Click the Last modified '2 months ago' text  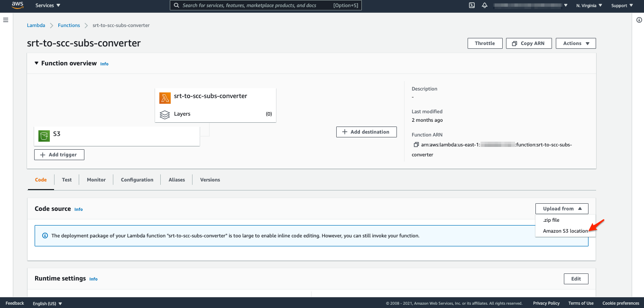click(427, 120)
